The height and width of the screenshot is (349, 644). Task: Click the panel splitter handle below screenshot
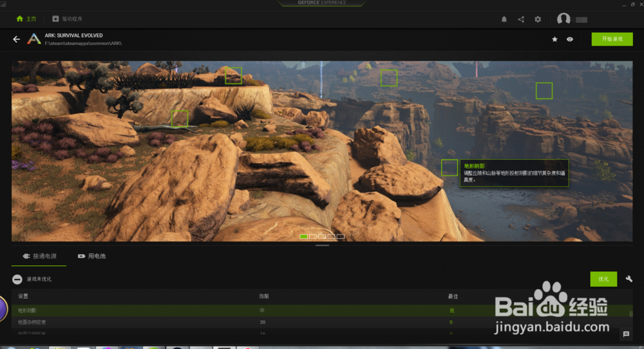(323, 245)
